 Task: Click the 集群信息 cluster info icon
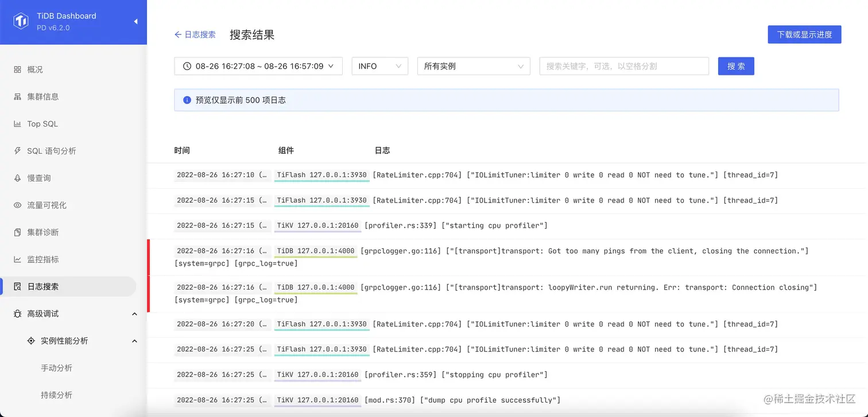[17, 96]
